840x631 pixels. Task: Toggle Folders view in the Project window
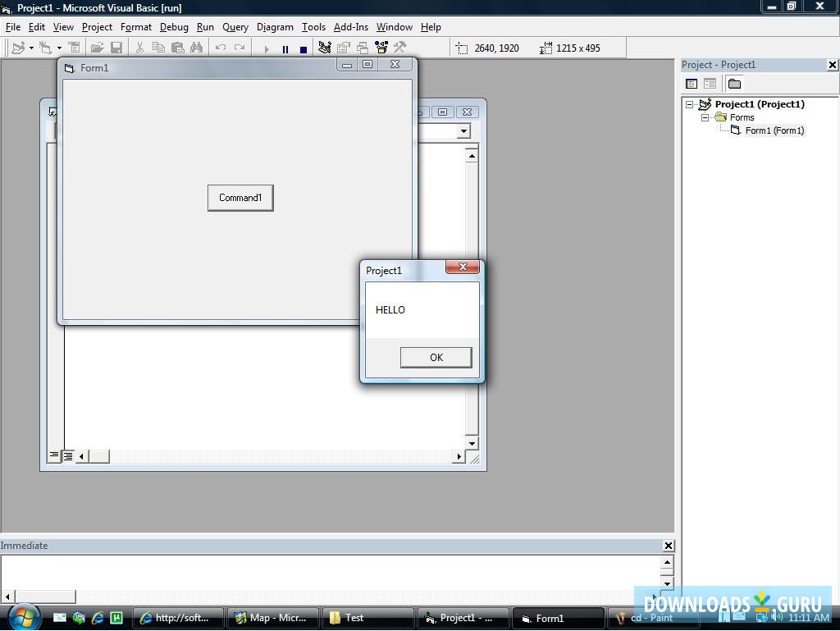pos(734,83)
